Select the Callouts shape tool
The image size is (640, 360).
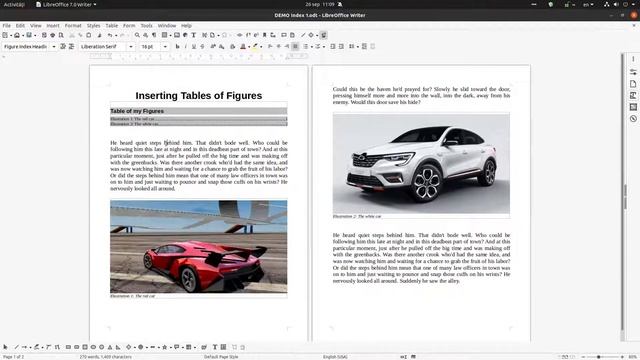click(x=176, y=347)
